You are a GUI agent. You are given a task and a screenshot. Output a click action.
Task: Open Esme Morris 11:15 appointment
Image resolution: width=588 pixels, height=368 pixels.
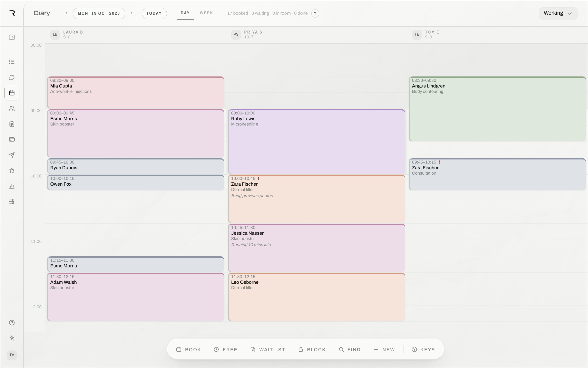pyautogui.click(x=136, y=264)
